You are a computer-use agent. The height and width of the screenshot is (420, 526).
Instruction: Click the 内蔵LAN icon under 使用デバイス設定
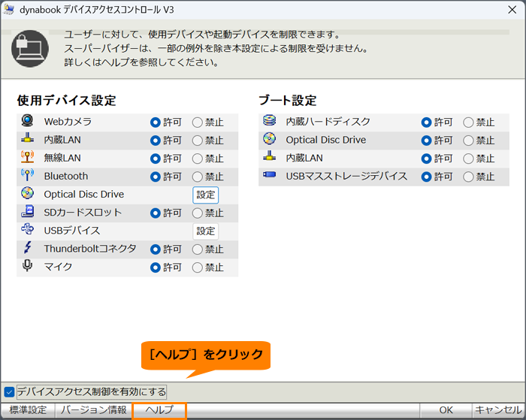(28, 138)
